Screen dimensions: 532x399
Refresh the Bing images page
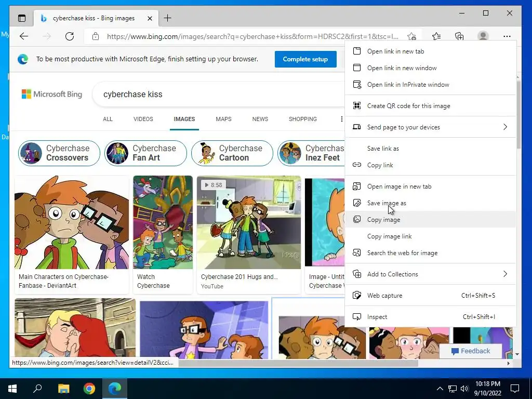(x=70, y=36)
